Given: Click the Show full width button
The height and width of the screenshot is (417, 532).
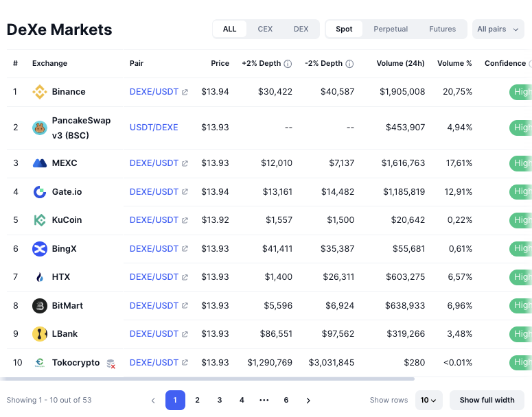Looking at the screenshot, I should pos(487,401).
